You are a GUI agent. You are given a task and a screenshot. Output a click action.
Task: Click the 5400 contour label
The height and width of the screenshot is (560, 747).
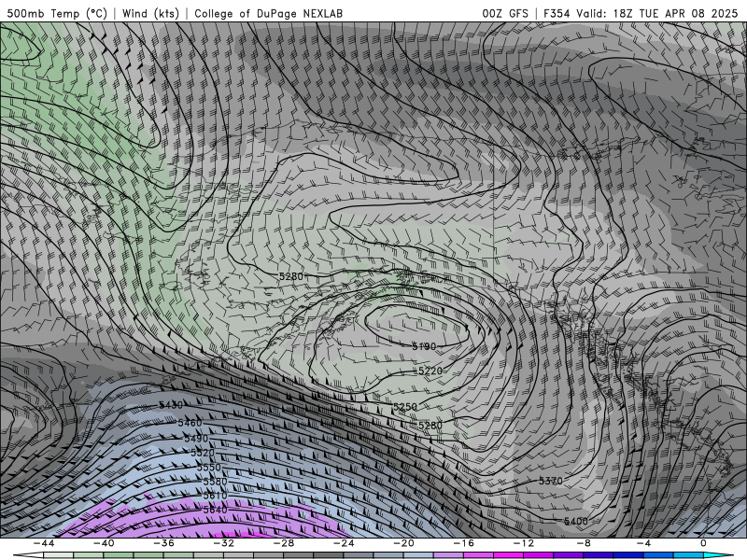pyautogui.click(x=575, y=521)
